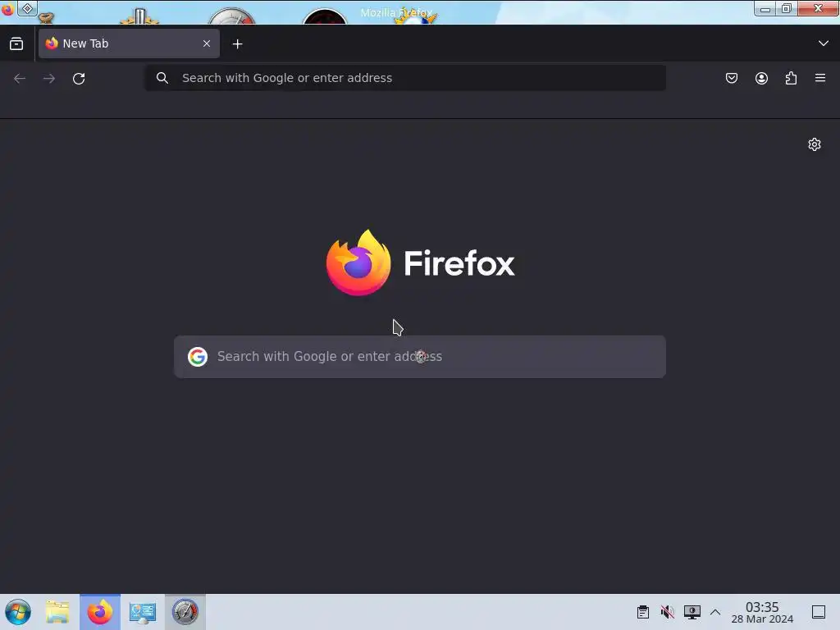840x630 pixels.
Task: Open clipboard tray icon
Action: tap(643, 612)
